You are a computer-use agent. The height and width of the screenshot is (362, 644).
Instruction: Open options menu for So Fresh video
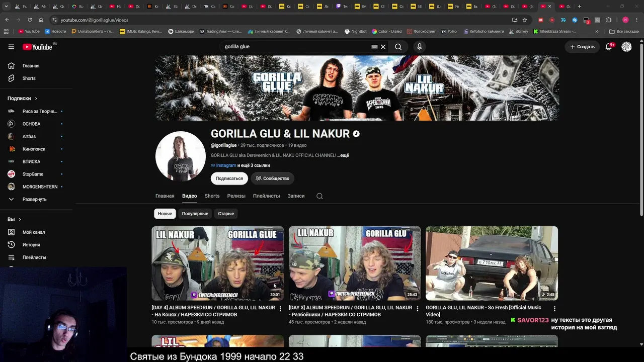pyautogui.click(x=554, y=309)
